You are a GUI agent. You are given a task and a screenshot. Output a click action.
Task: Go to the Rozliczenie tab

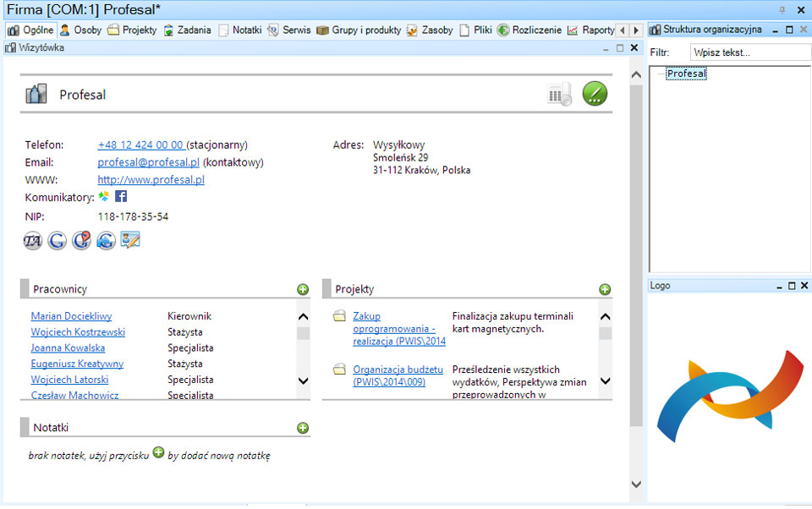coord(529,30)
